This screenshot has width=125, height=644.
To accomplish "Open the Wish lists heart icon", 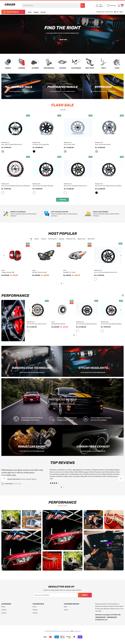I will click(108, 5).
